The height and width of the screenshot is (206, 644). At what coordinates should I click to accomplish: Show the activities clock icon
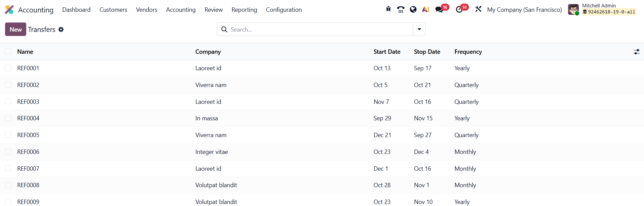(459, 9)
